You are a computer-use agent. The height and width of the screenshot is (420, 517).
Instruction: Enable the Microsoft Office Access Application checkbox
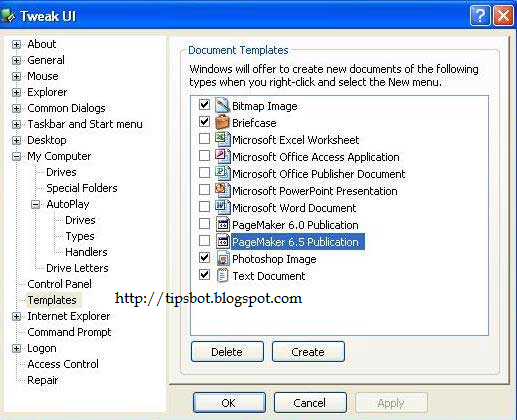(x=204, y=155)
